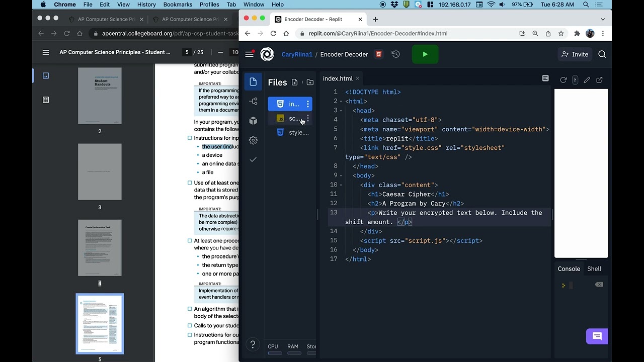Image resolution: width=644 pixels, height=362 pixels.
Task: Open the Chrome extensions puzzle icon
Action: [x=577, y=34]
